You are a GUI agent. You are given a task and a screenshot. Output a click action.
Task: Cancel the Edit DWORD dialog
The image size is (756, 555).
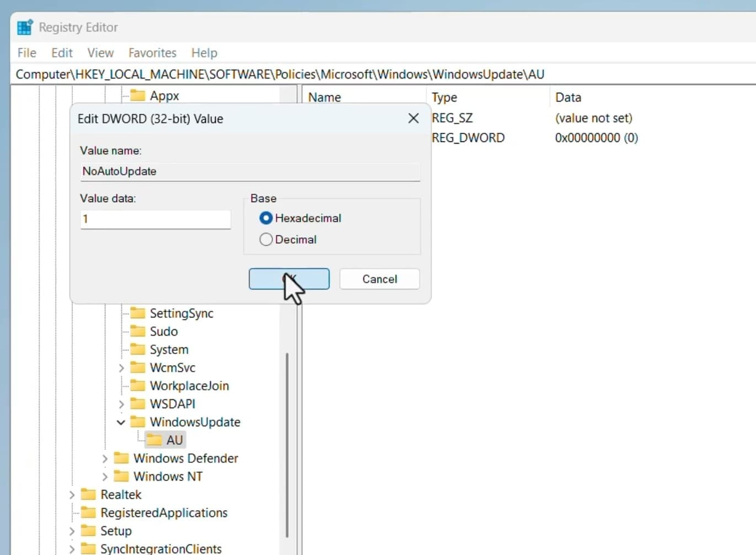[x=379, y=279]
